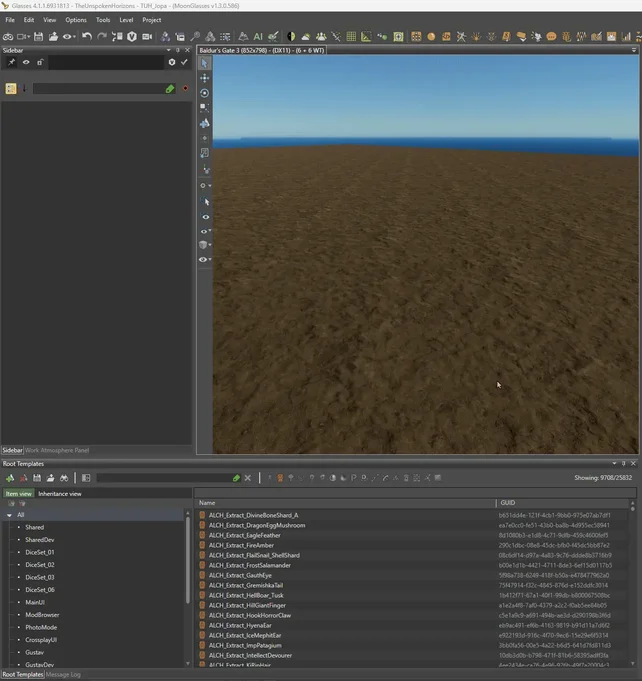
Task: Switch to Inheritance view tab
Action: [60, 494]
